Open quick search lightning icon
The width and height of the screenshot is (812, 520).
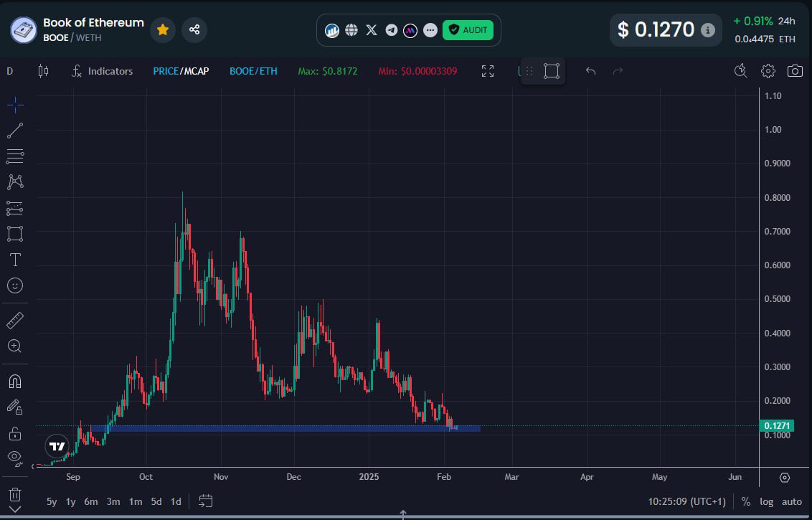click(x=741, y=71)
